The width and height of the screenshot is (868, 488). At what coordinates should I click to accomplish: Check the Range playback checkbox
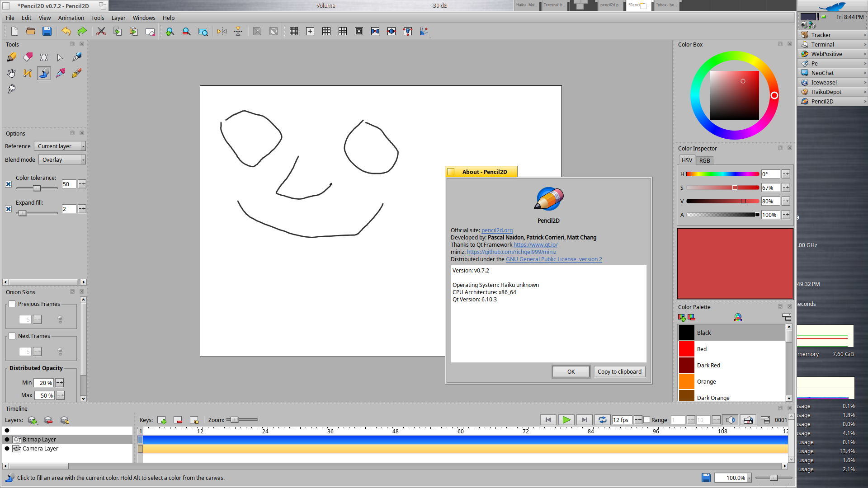(647, 420)
